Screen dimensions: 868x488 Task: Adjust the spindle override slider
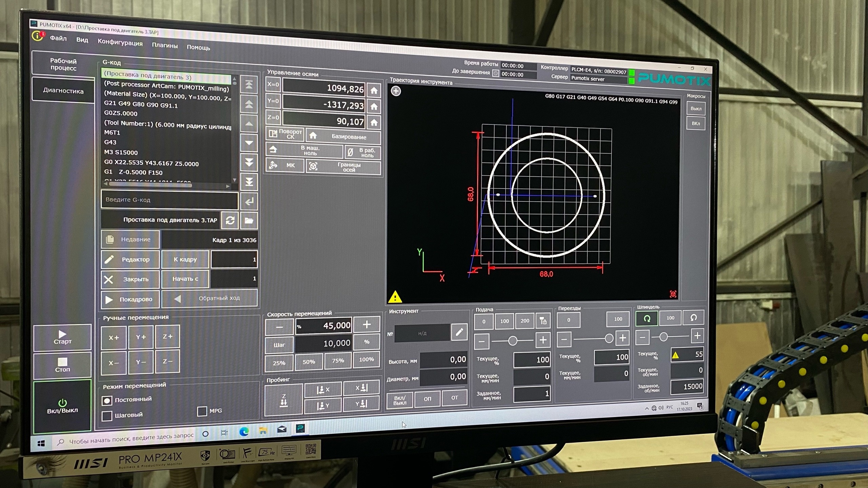click(664, 337)
